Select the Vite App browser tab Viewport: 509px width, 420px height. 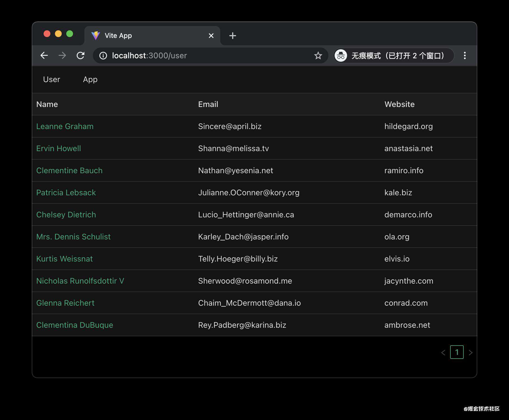[x=152, y=36]
